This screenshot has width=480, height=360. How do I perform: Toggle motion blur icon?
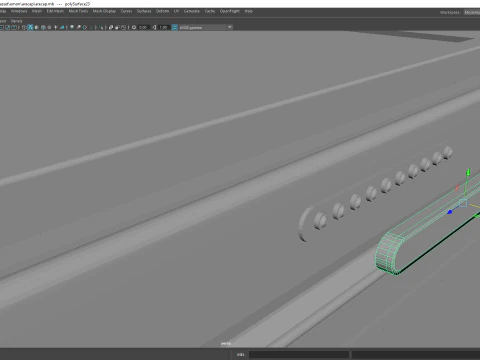pyautogui.click(x=78, y=27)
